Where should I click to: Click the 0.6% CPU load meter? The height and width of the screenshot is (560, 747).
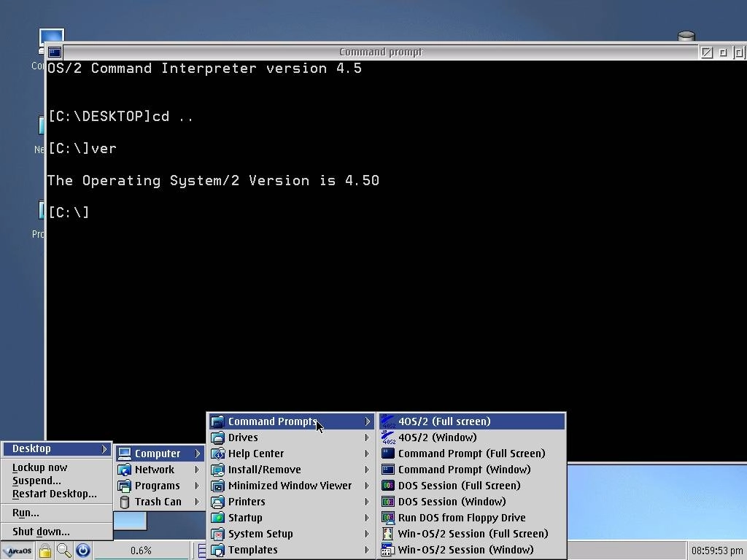(x=141, y=551)
